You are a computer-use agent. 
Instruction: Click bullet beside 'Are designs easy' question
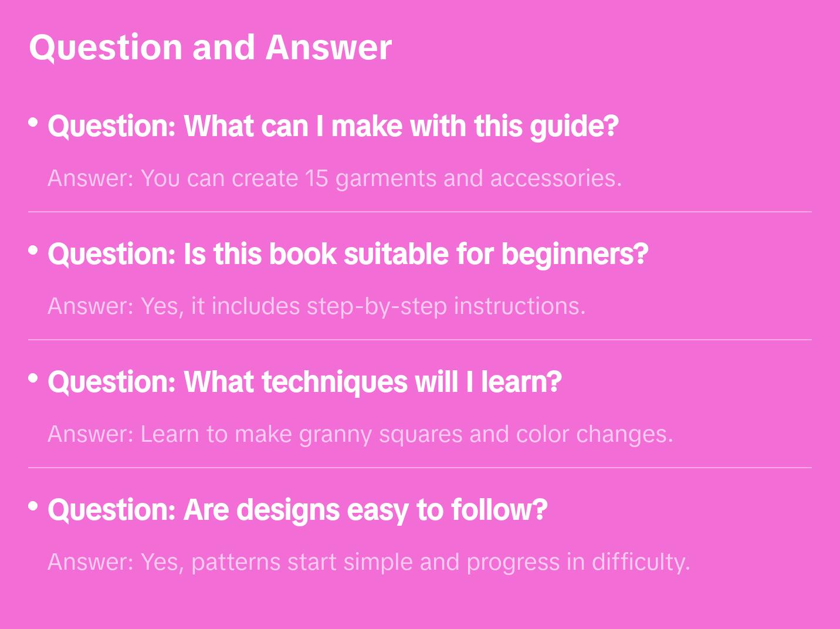point(33,506)
